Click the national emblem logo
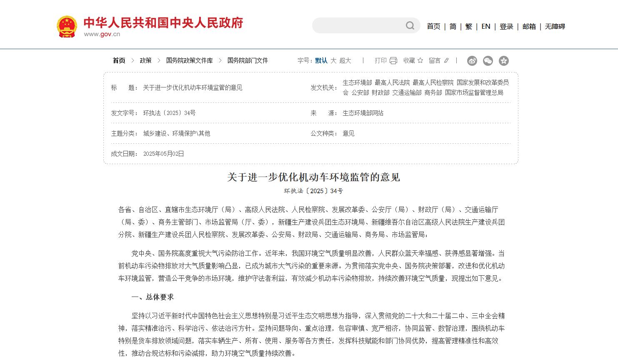The width and height of the screenshot is (618, 364). 67,27
